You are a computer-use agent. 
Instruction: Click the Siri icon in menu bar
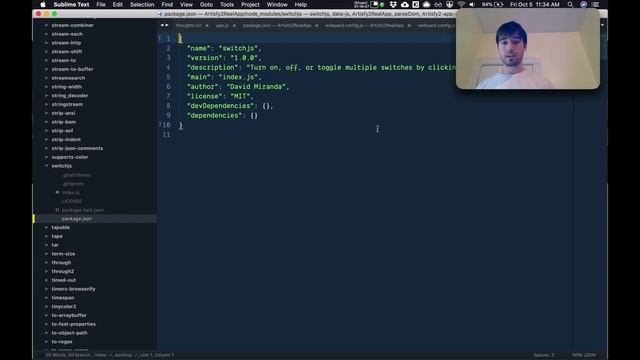[x=583, y=4]
